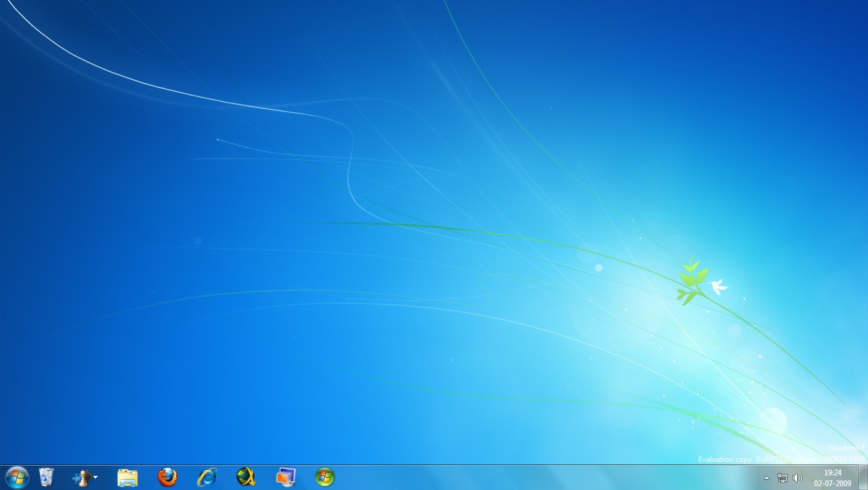868x490 pixels.
Task: Expand the arrow beside the chess icon
Action: (x=96, y=477)
